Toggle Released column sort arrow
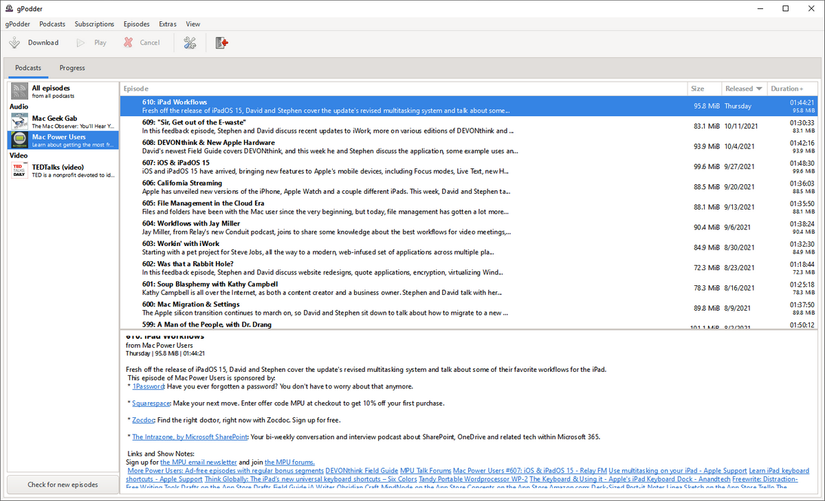825x501 pixels. coord(759,88)
